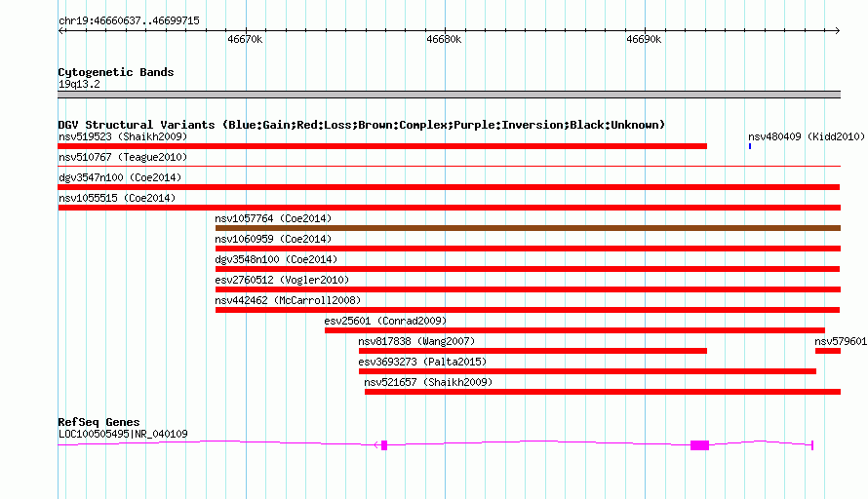Image resolution: width=868 pixels, height=499 pixels.
Task: Click the dgv3547n100 (Coe2014) label
Action: pos(120,177)
